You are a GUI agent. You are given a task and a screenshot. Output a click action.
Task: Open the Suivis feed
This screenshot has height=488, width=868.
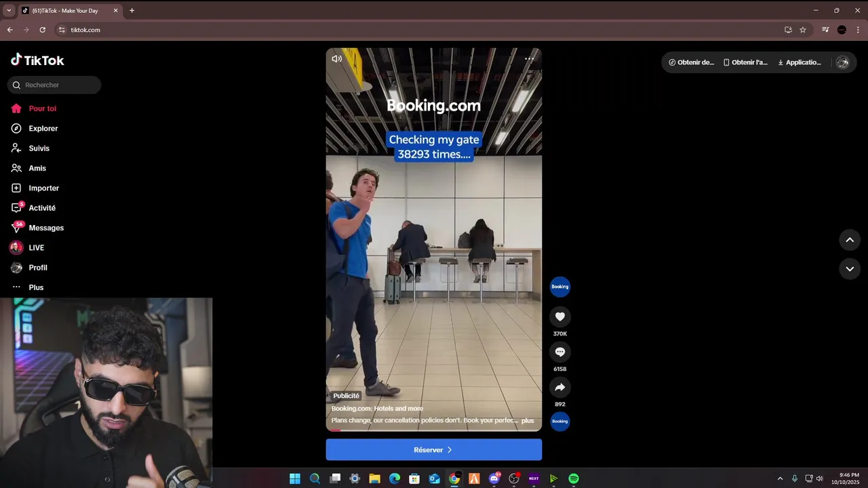tap(31, 148)
